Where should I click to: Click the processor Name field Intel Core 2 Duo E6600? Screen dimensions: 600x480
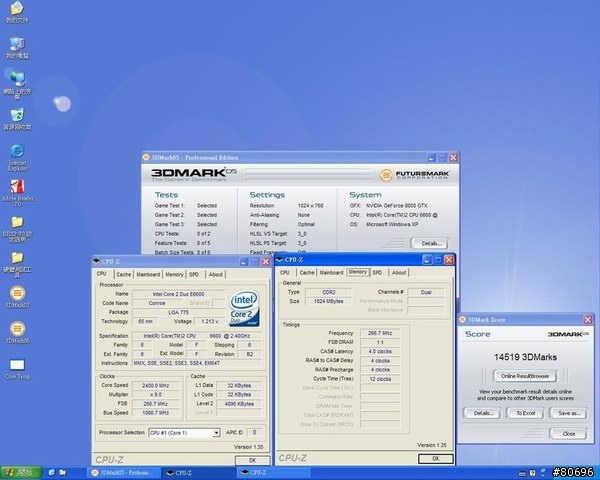pos(178,294)
